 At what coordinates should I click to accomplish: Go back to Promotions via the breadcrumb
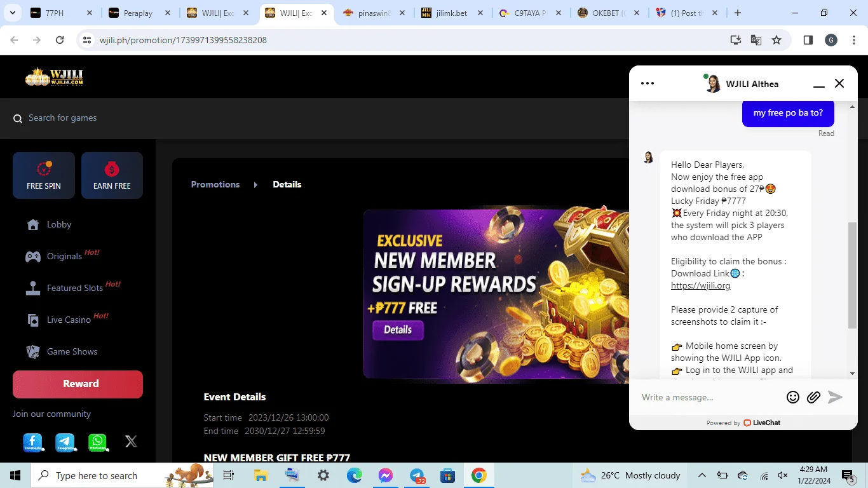point(215,184)
